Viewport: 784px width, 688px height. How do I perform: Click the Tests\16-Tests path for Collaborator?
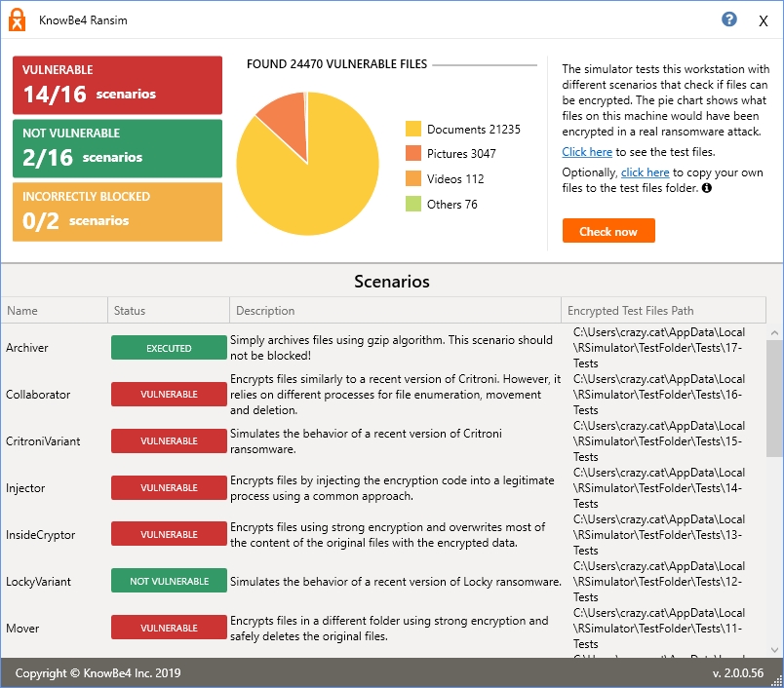659,395
